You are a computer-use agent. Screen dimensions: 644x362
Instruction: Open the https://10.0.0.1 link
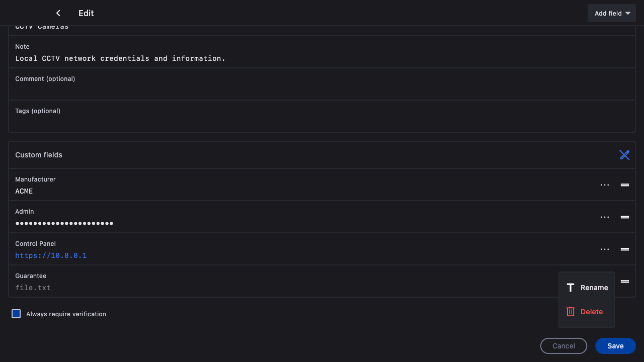point(51,255)
